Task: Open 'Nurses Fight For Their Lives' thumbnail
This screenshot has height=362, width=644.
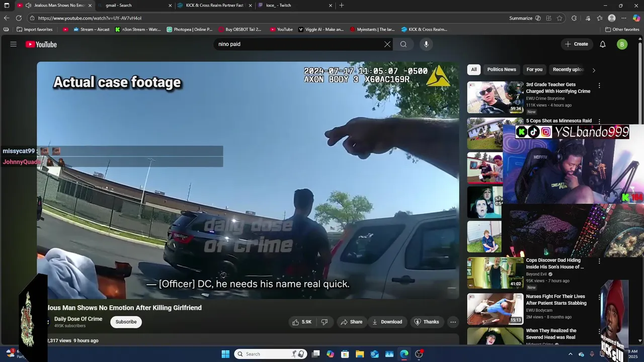Action: (x=495, y=309)
